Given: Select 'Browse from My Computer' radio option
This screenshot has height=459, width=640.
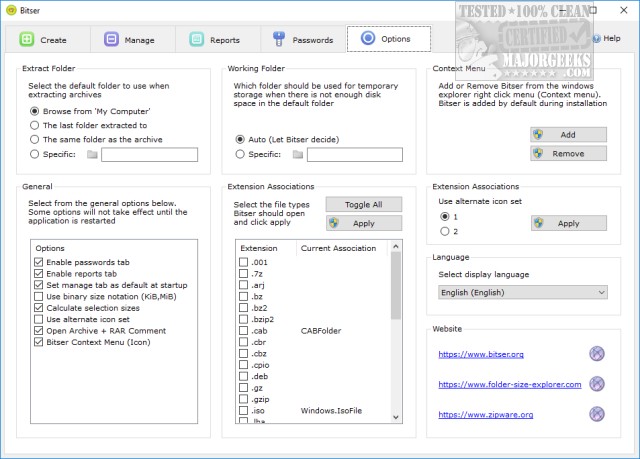Looking at the screenshot, I should click(35, 111).
